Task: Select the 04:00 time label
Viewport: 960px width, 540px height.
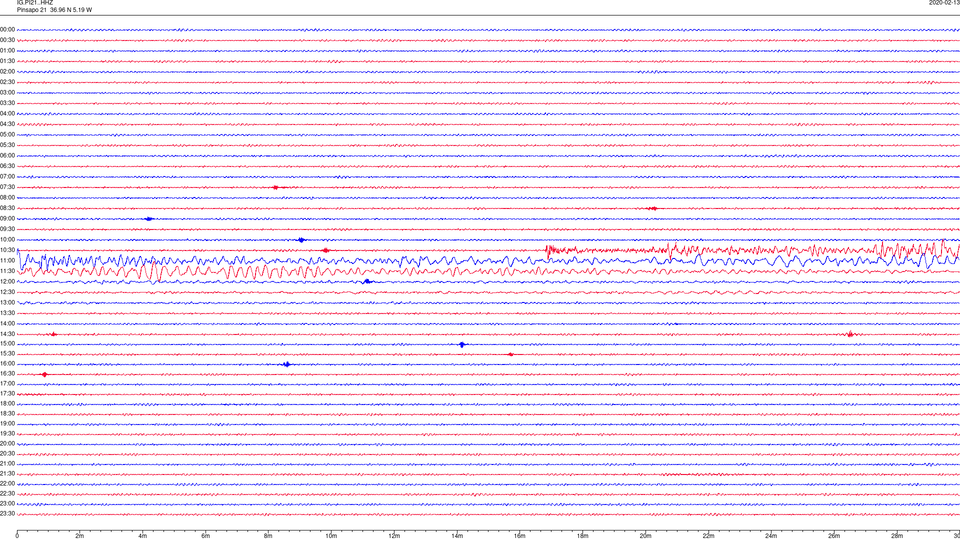Action: [7, 113]
